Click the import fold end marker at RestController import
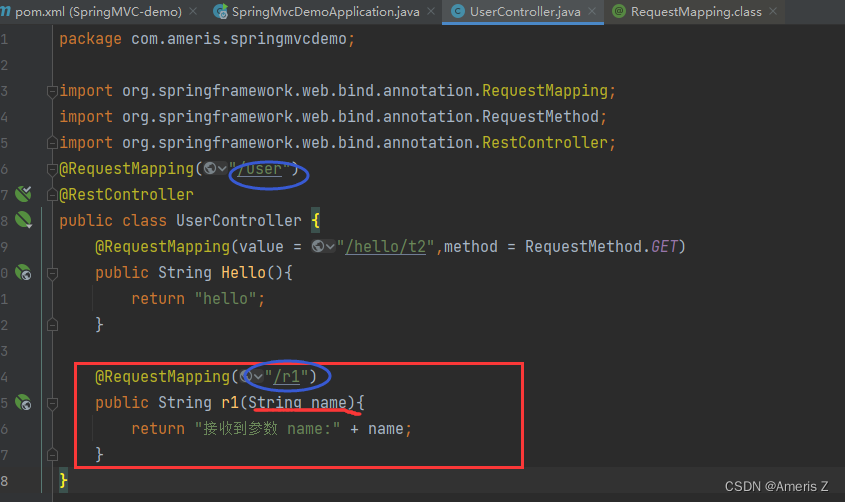The width and height of the screenshot is (845, 502). [x=52, y=143]
